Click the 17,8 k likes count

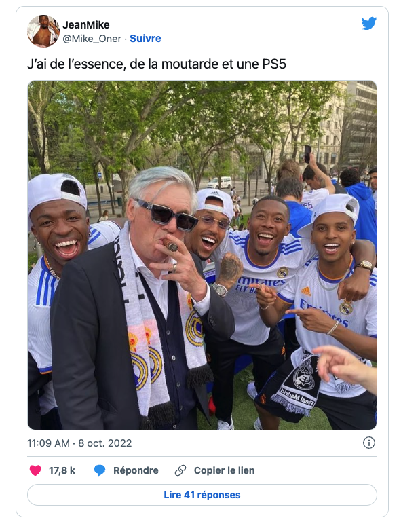click(62, 470)
